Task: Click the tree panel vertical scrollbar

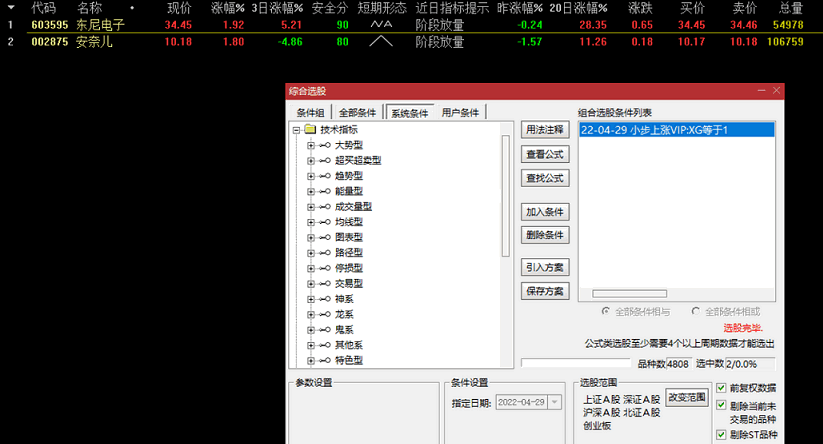Action: pos(505,196)
